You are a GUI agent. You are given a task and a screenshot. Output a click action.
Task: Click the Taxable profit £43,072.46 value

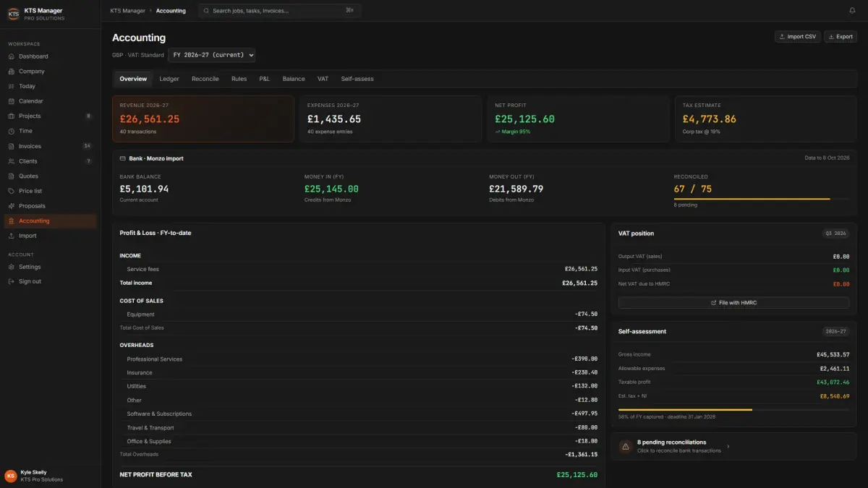pos(833,382)
